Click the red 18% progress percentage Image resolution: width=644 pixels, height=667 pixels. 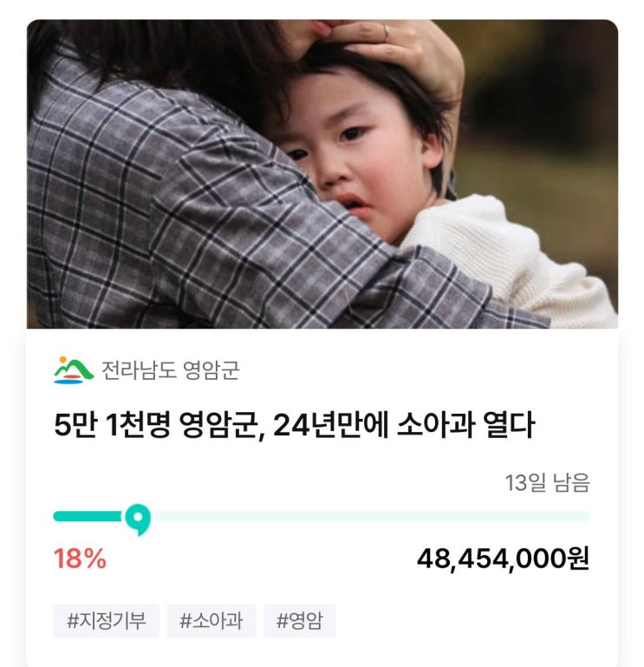tap(80, 559)
